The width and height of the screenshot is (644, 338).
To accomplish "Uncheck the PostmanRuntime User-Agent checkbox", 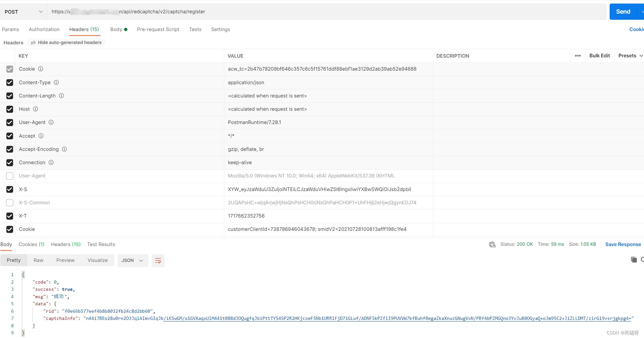I will click(x=10, y=122).
